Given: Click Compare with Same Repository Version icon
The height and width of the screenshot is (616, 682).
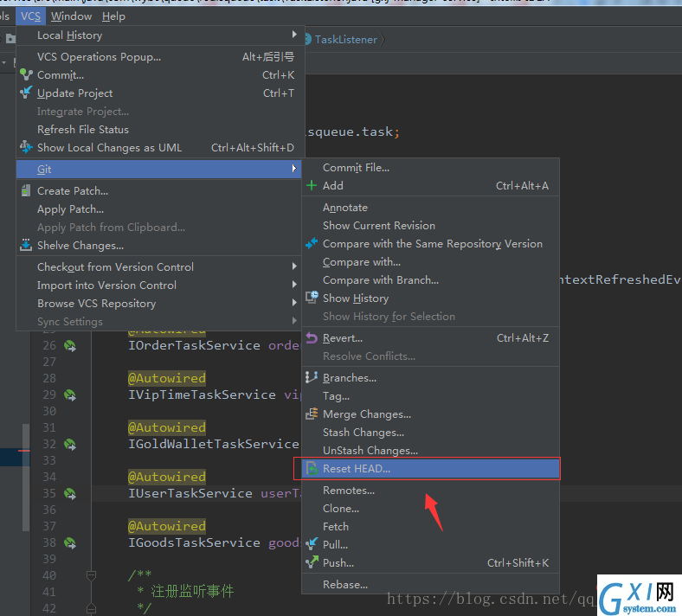Looking at the screenshot, I should point(312,243).
